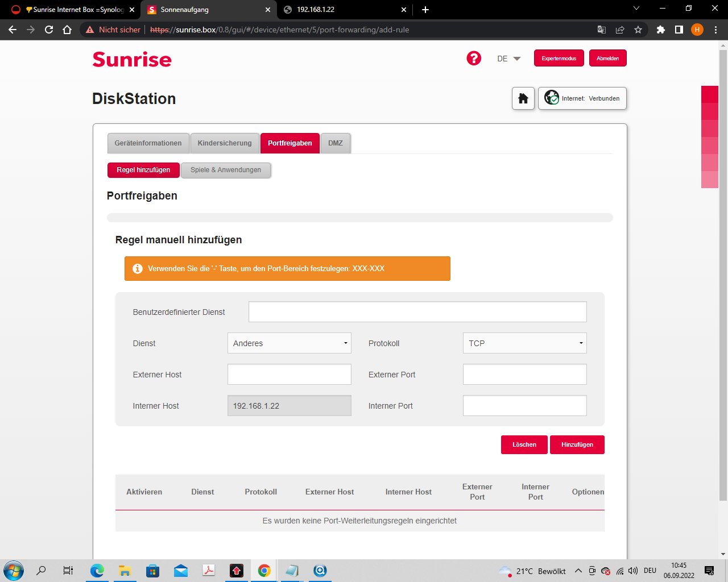Open the Chrome profile avatar H

pyautogui.click(x=697, y=30)
